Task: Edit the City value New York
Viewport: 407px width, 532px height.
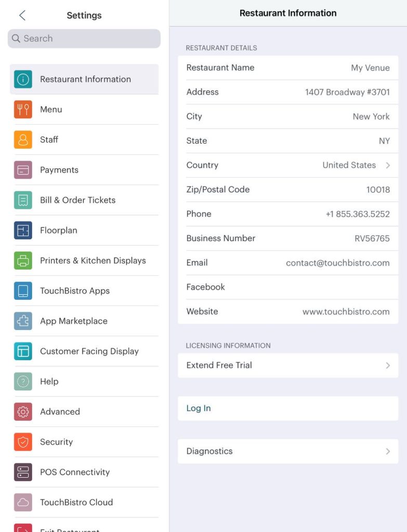Action: coord(371,117)
